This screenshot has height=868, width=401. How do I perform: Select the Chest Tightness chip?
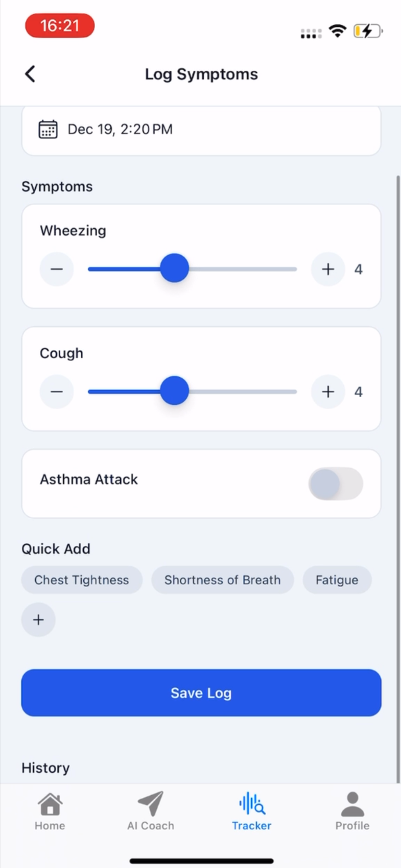(82, 580)
